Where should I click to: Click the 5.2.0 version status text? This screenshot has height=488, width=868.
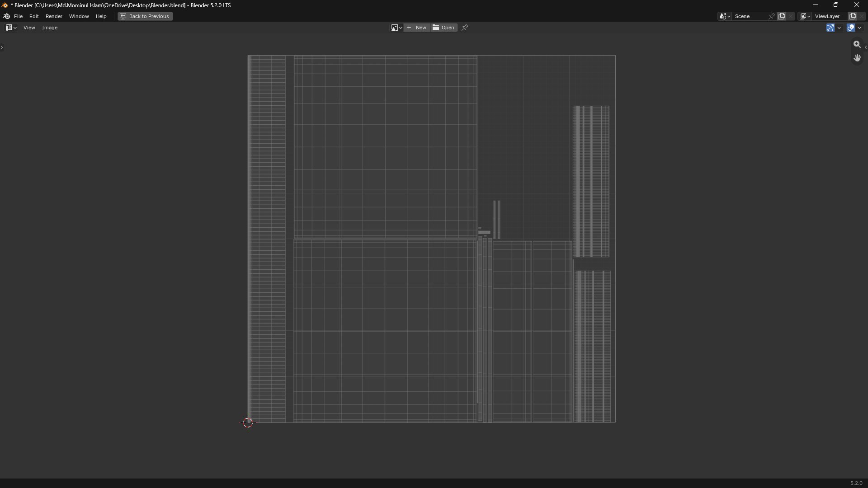click(856, 483)
